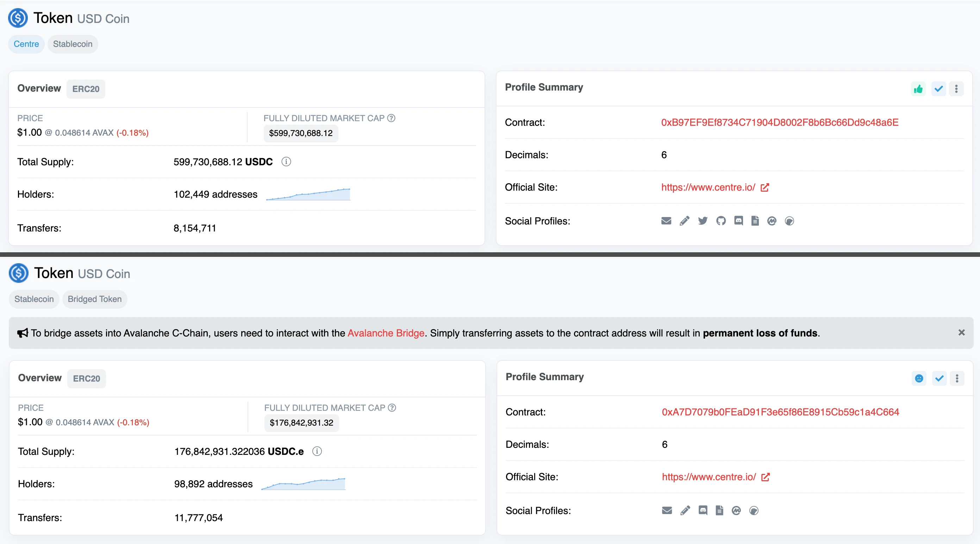Click blue checkmark in bottom Profile Summary

pos(939,378)
